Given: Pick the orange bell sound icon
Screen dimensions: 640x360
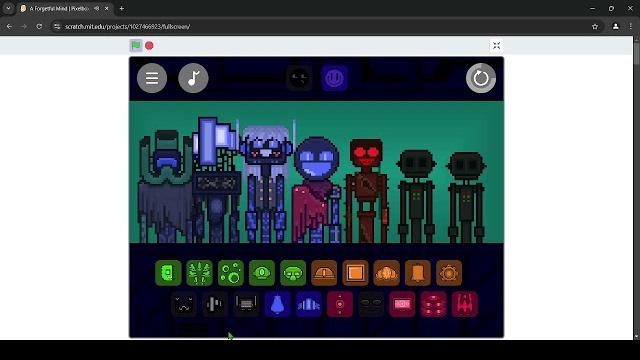Looking at the screenshot, I should click(x=418, y=273).
